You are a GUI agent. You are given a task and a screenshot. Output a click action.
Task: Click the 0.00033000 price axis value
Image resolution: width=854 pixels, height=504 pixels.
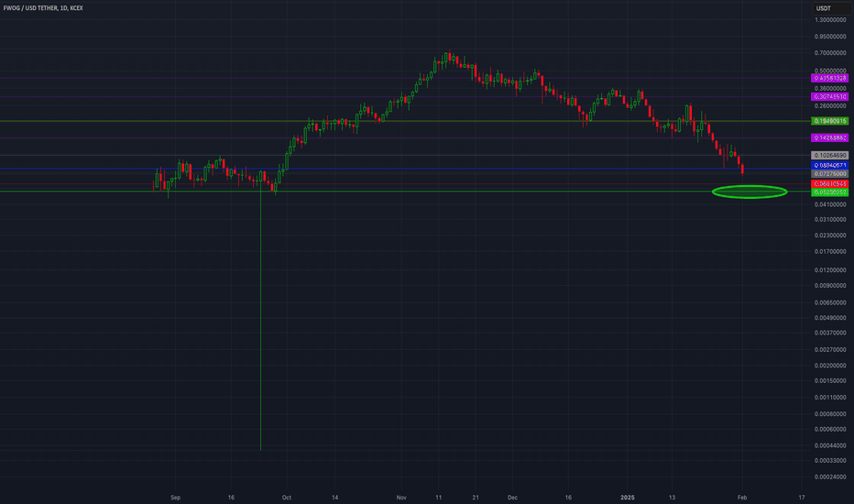coord(830,460)
